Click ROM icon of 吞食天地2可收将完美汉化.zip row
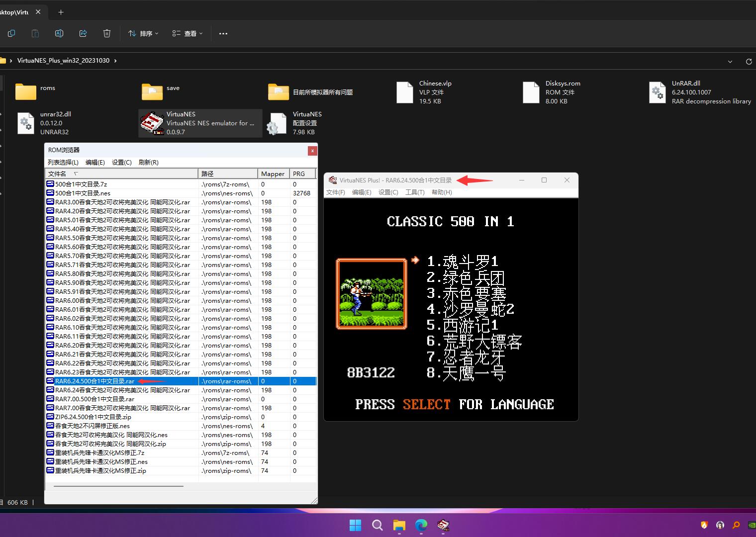This screenshot has width=756, height=537. click(50, 444)
